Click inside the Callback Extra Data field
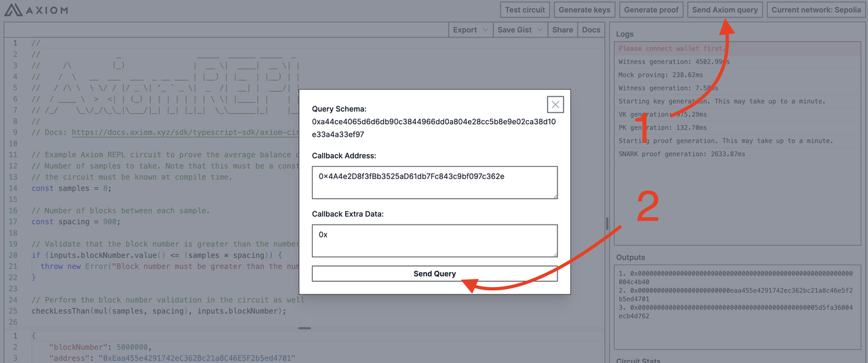The height and width of the screenshot is (363, 868). tap(435, 241)
